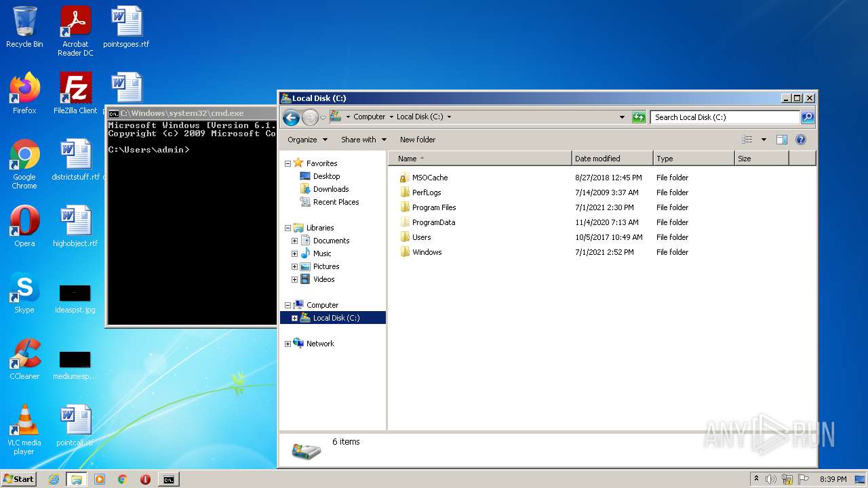
Task: Collapse the Libraries tree section
Action: coord(288,228)
